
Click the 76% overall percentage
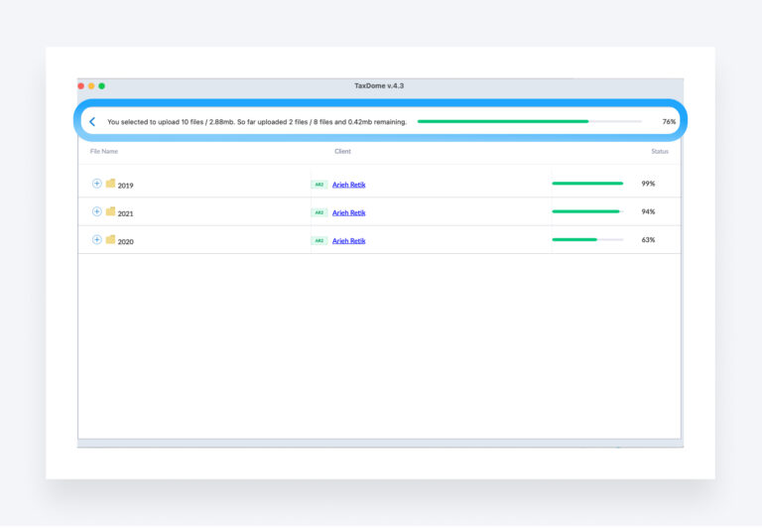(x=669, y=121)
